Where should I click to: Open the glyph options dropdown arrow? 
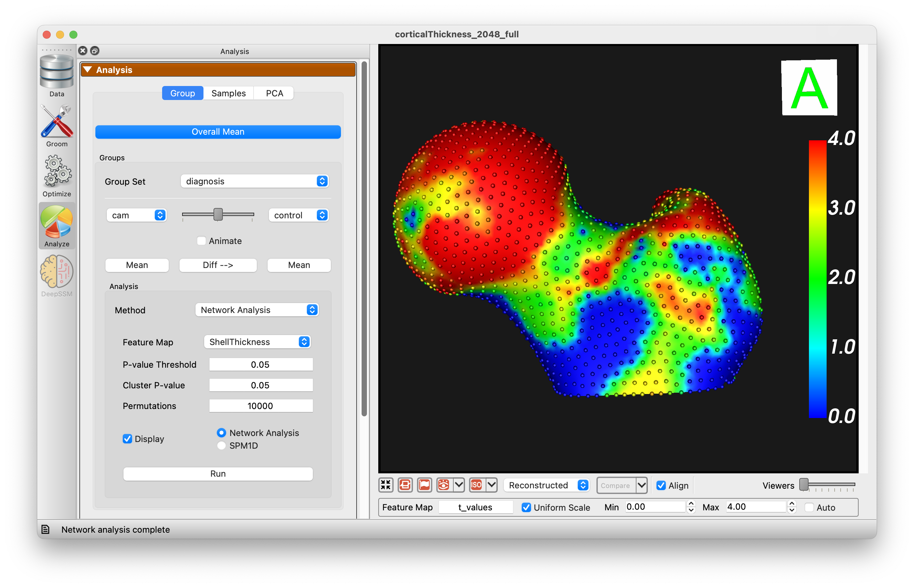[x=459, y=485]
